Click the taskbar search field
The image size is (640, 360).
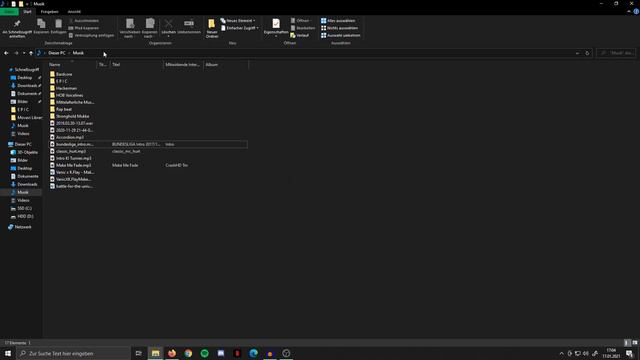click(73, 353)
